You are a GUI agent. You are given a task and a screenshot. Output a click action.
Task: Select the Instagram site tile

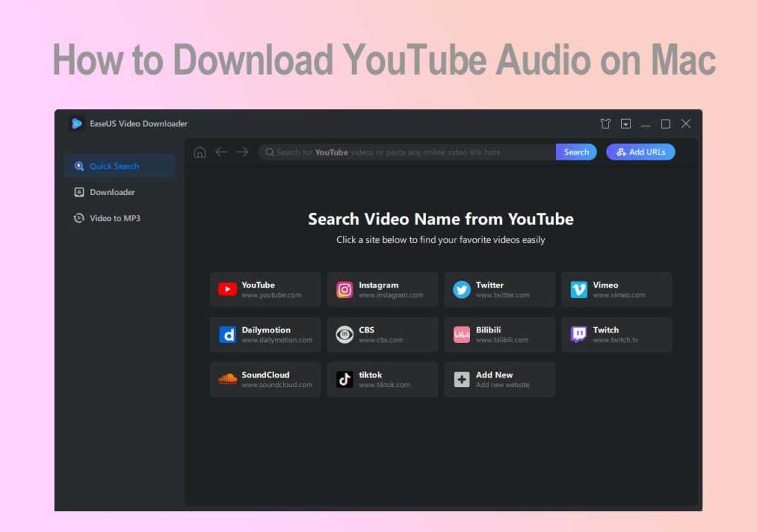click(x=382, y=290)
